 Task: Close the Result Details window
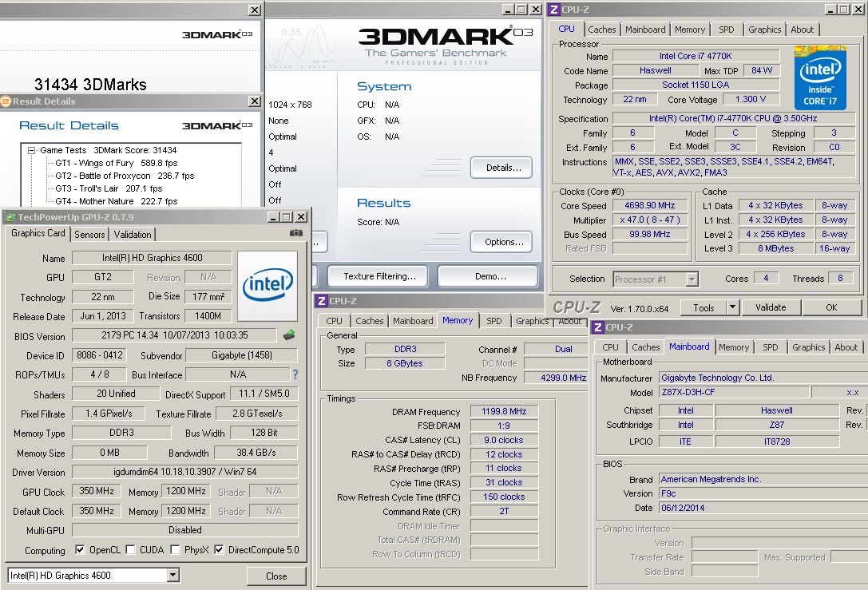pos(255,101)
